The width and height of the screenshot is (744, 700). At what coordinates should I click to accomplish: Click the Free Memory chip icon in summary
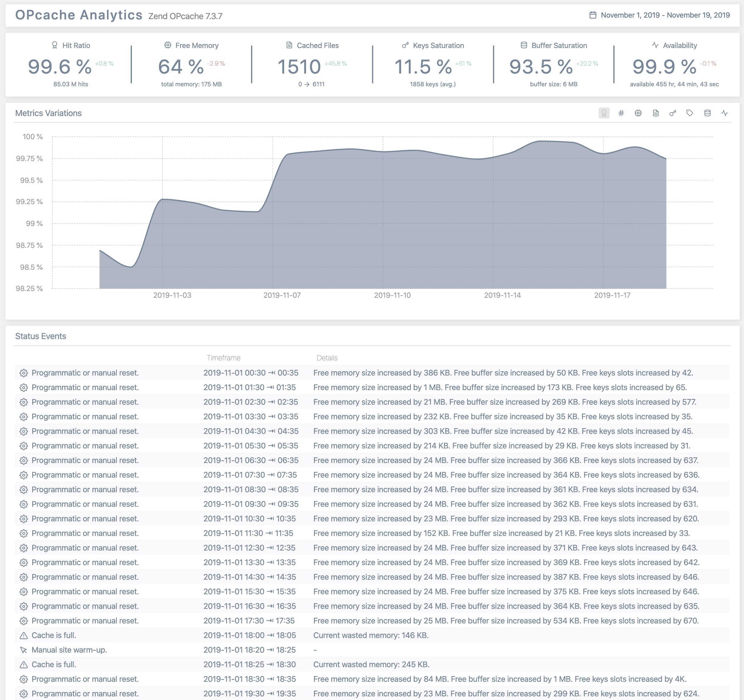pos(168,45)
